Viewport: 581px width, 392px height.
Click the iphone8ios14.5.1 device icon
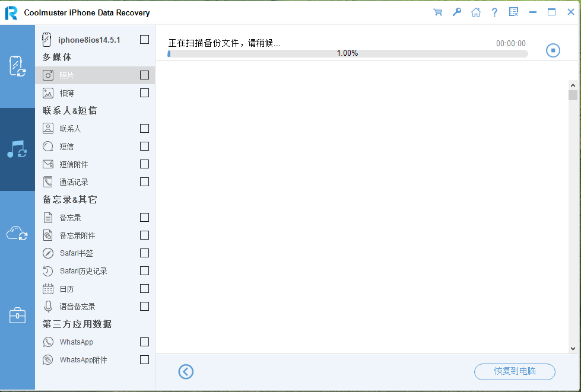click(46, 40)
